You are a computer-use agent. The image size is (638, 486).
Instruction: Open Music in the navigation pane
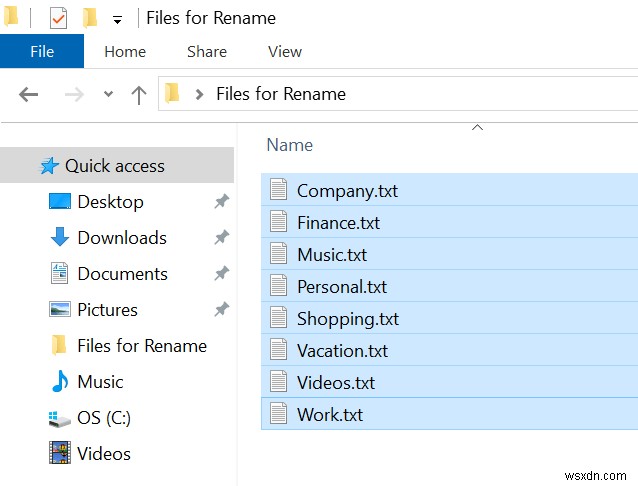100,382
